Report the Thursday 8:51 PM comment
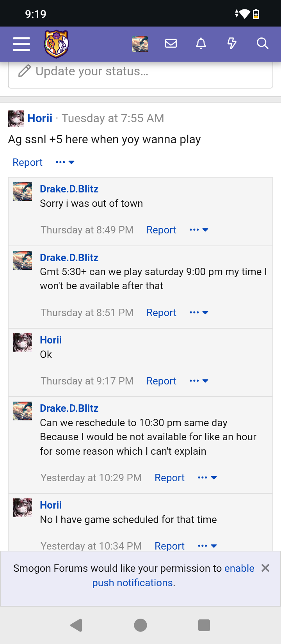This screenshot has width=281, height=644. coord(161,313)
